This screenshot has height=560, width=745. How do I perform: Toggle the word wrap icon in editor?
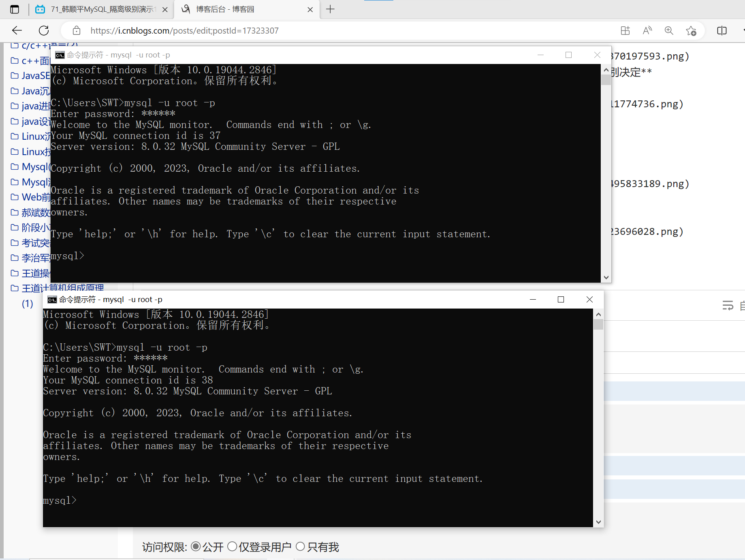pos(728,306)
